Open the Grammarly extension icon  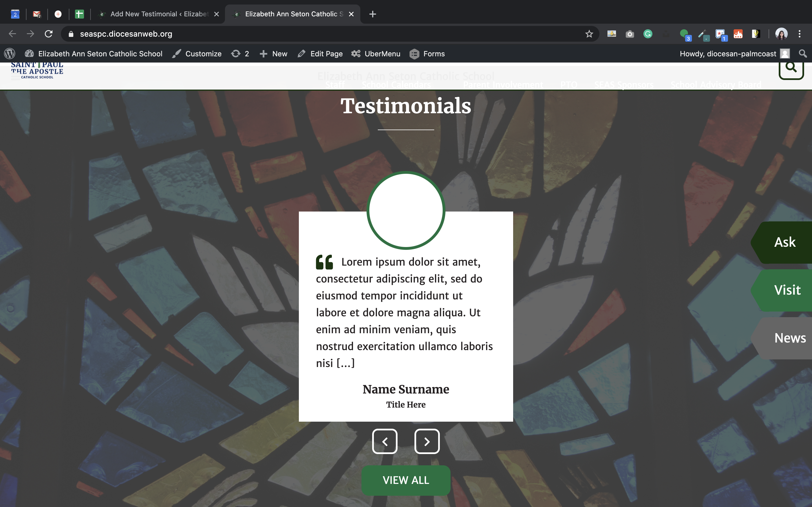click(648, 34)
